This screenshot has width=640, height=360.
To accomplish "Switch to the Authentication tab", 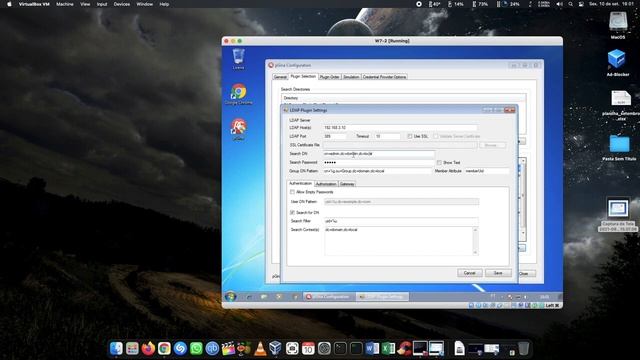I will [300, 184].
